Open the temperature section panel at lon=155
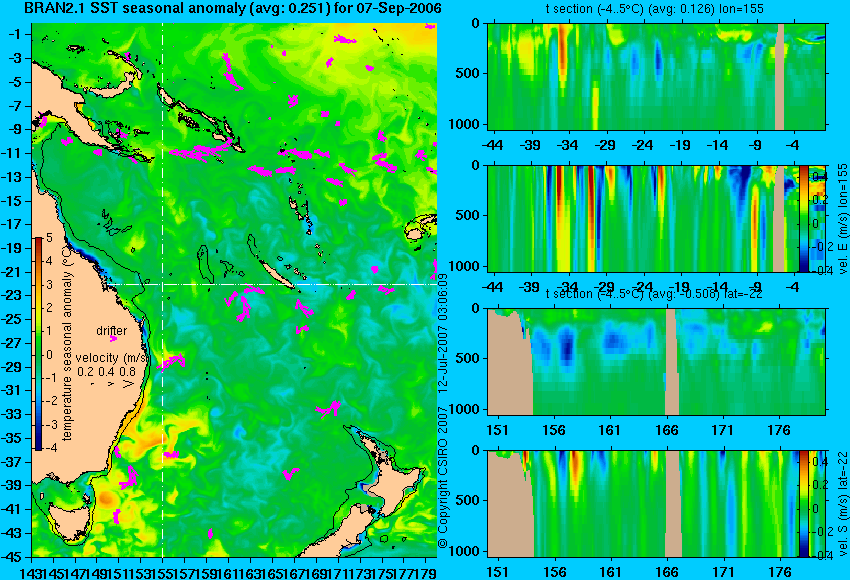The height and width of the screenshot is (580, 850). [x=656, y=76]
